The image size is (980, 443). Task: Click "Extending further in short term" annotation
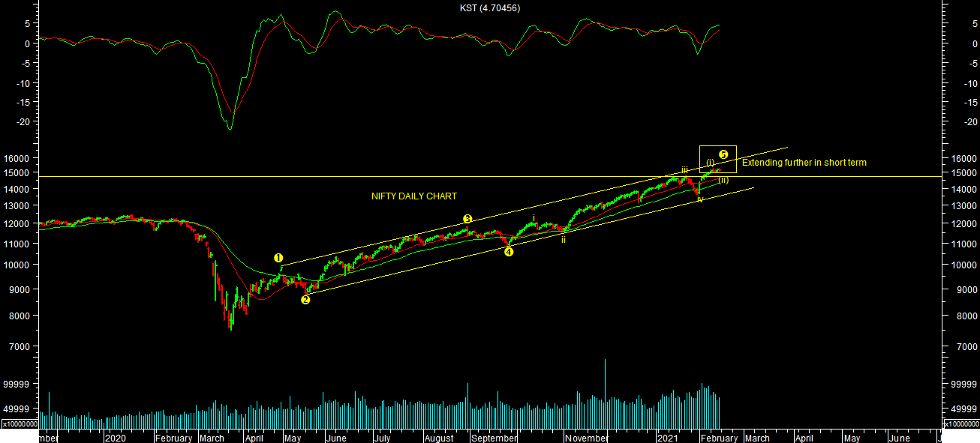click(x=804, y=163)
